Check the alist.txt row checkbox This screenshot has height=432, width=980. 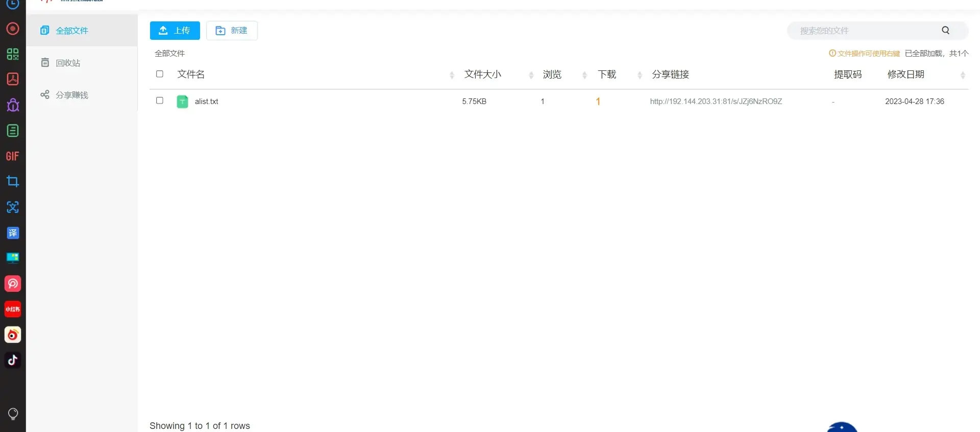[x=160, y=101]
